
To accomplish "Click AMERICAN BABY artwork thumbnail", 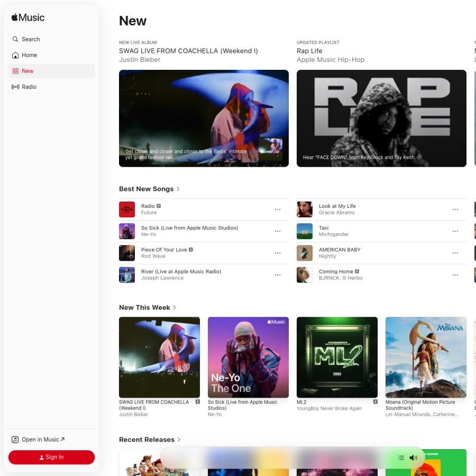I will click(x=305, y=253).
